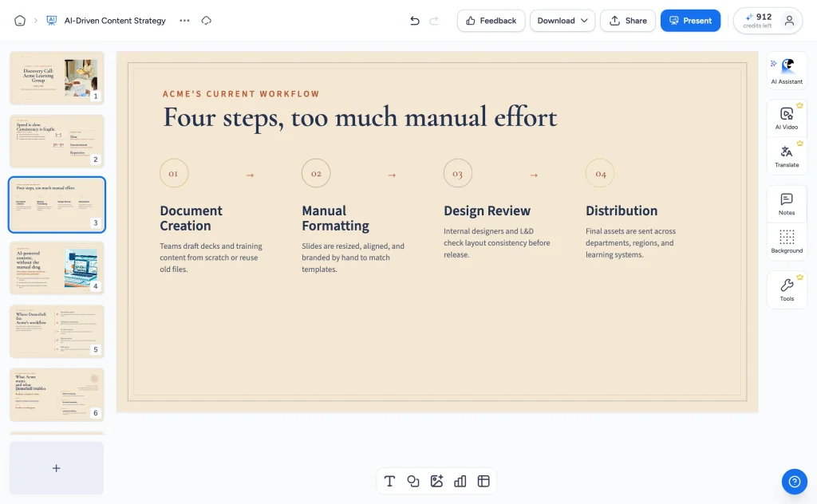Open the Background settings
The height and width of the screenshot is (504, 817).
pos(787,242)
